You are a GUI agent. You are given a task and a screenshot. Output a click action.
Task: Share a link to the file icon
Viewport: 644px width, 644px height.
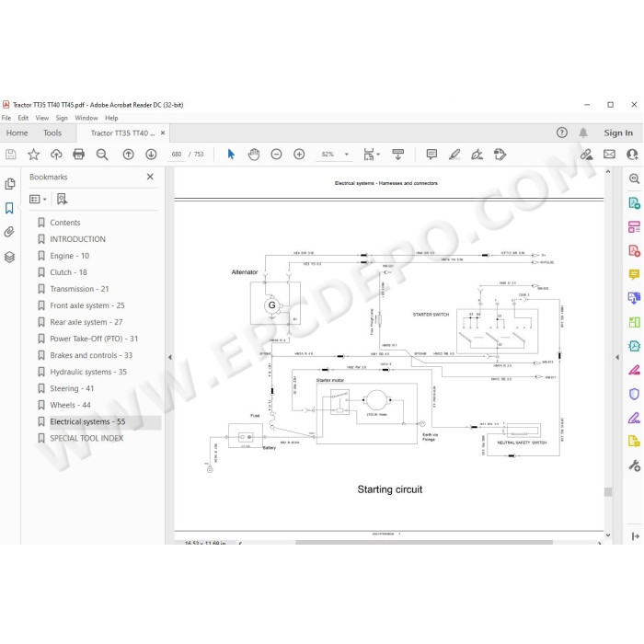click(x=586, y=155)
